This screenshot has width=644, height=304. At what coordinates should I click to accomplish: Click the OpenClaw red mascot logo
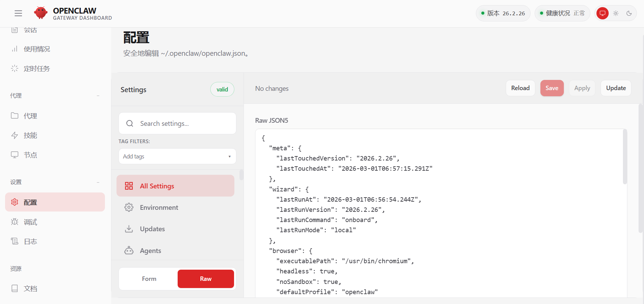coord(41,13)
